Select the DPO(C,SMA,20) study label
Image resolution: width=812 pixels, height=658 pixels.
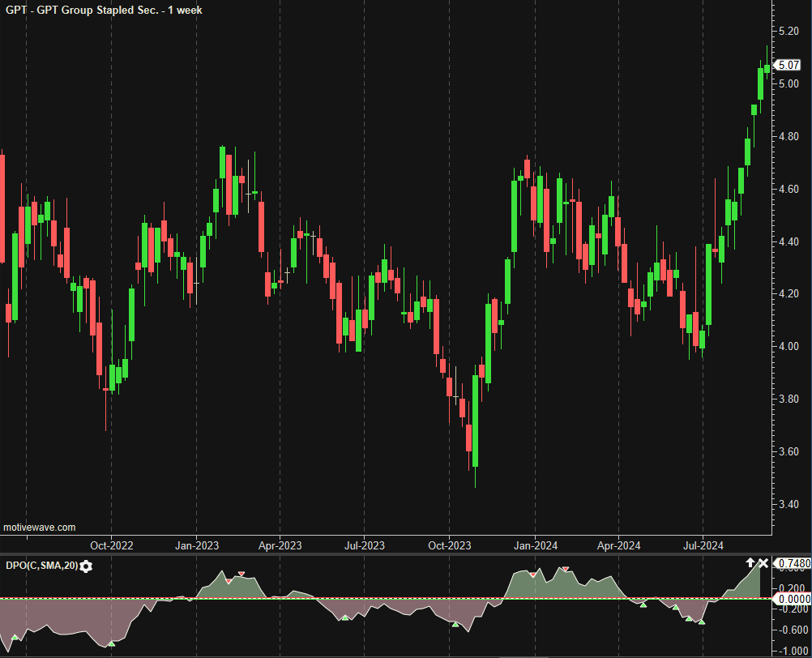[41, 566]
